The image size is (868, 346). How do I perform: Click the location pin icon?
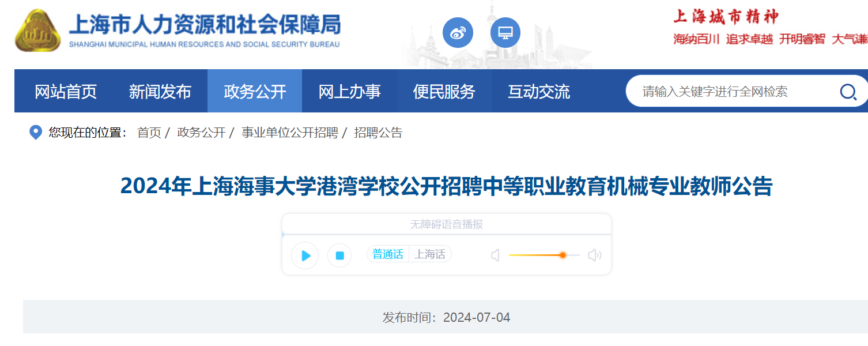(36, 133)
